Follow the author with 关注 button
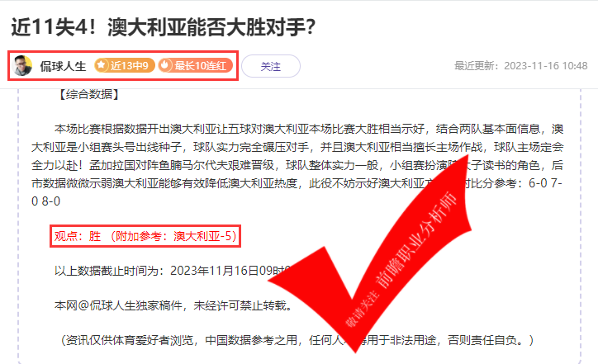The width and height of the screenshot is (598, 364). (x=271, y=66)
